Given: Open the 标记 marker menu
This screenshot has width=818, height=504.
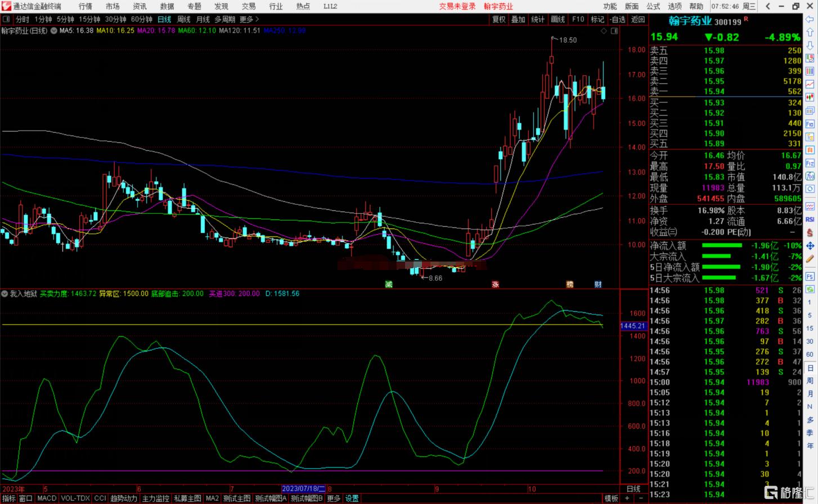Looking at the screenshot, I should [x=597, y=19].
